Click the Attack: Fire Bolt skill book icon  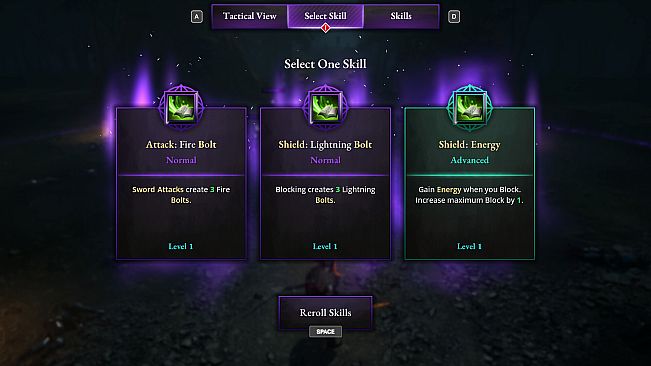click(x=181, y=108)
